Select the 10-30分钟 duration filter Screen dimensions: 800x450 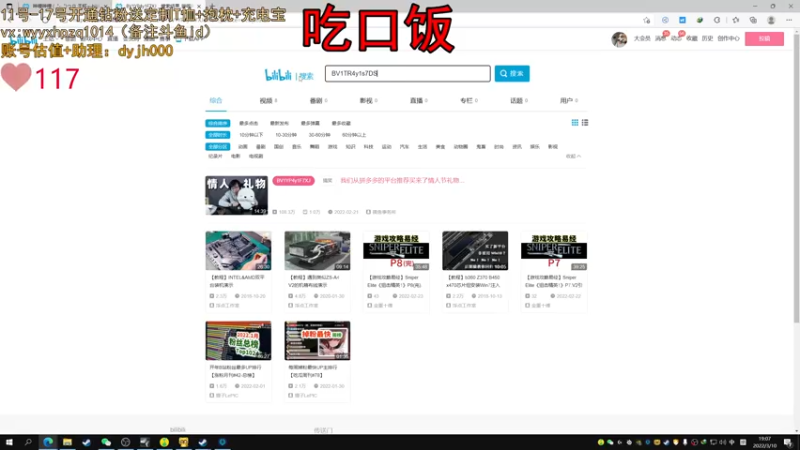click(x=286, y=135)
